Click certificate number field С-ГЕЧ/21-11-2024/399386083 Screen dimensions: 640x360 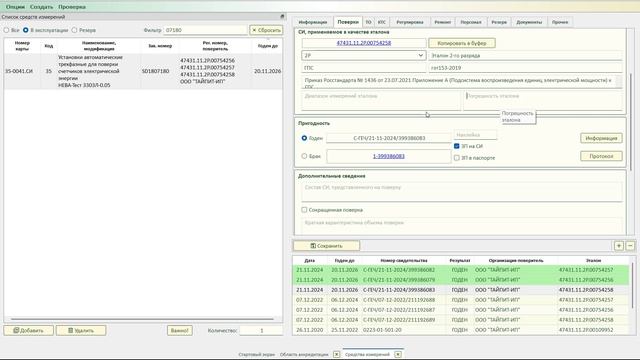389,138
